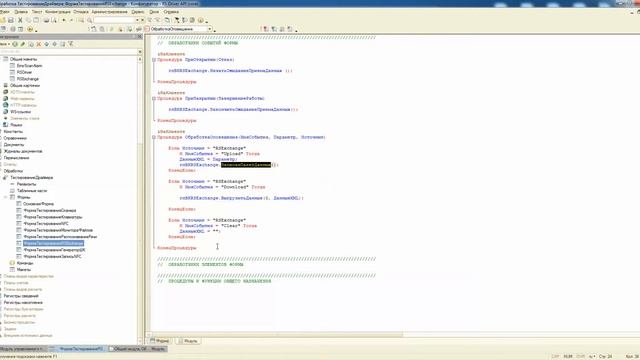
Task: Select ТестированиеДрайвера tree item
Action: (31, 178)
